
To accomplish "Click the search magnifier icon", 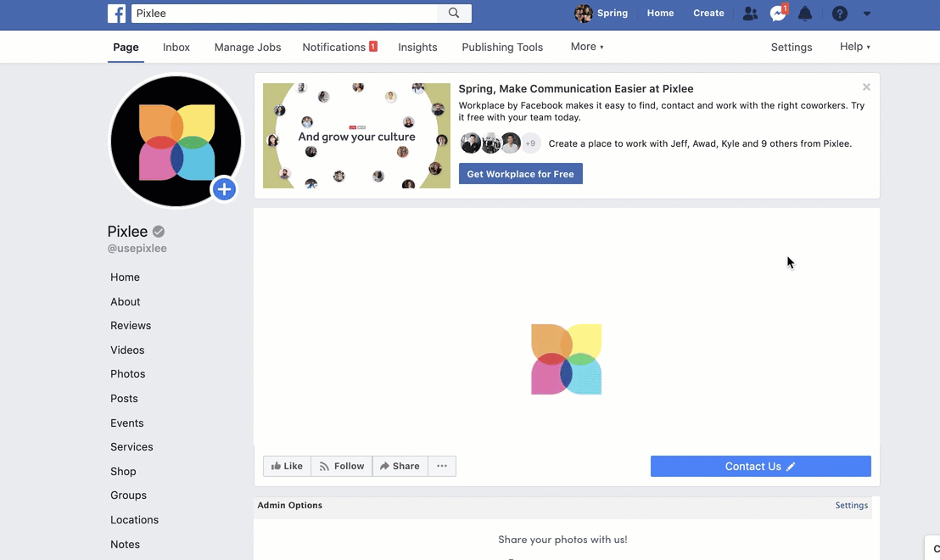I will click(454, 14).
